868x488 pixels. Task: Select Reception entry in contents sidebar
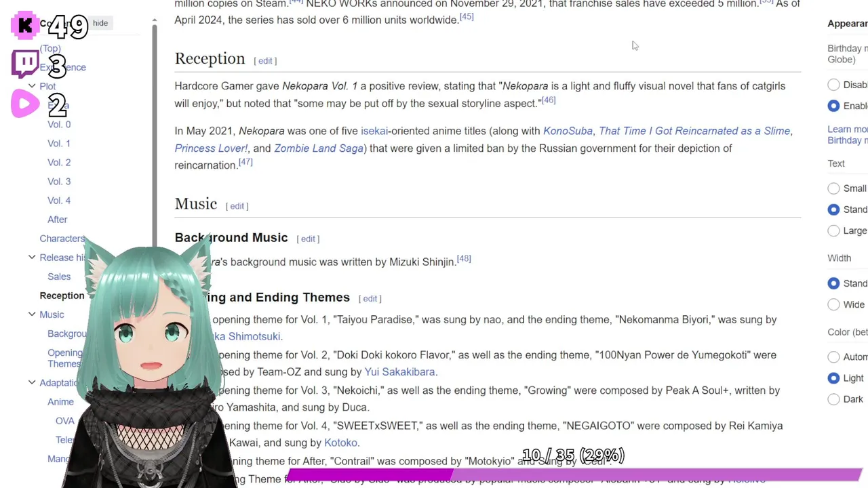click(x=62, y=296)
